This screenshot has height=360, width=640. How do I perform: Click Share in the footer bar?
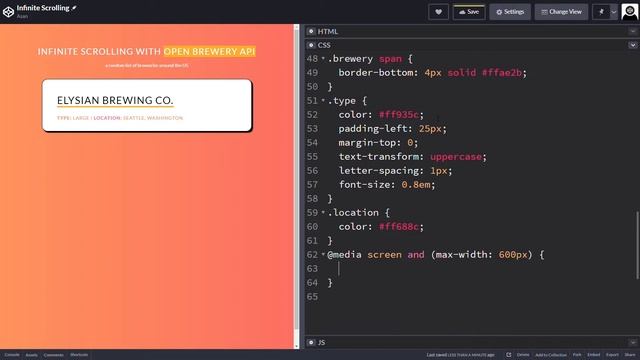(630, 355)
